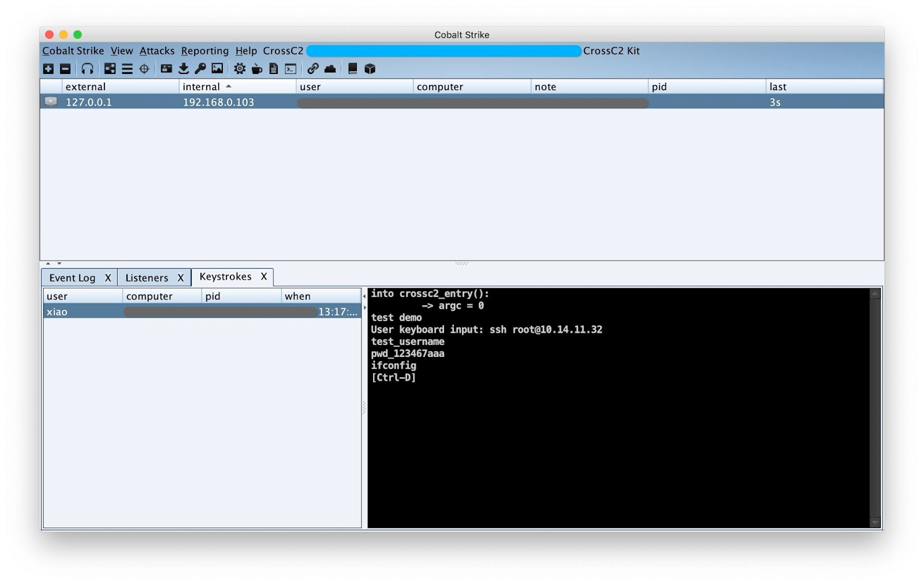Sort keystrokes list by when header
Screen dimensions: 924x584
click(321, 296)
